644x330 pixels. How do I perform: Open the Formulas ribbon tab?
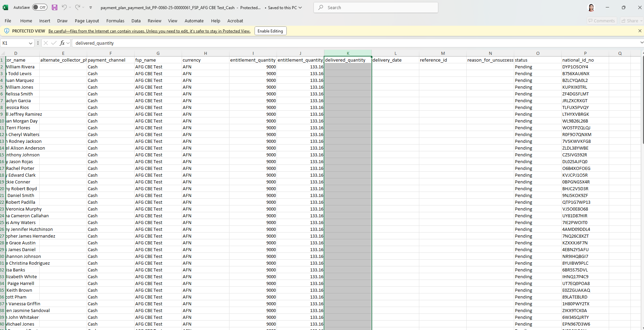[115, 21]
